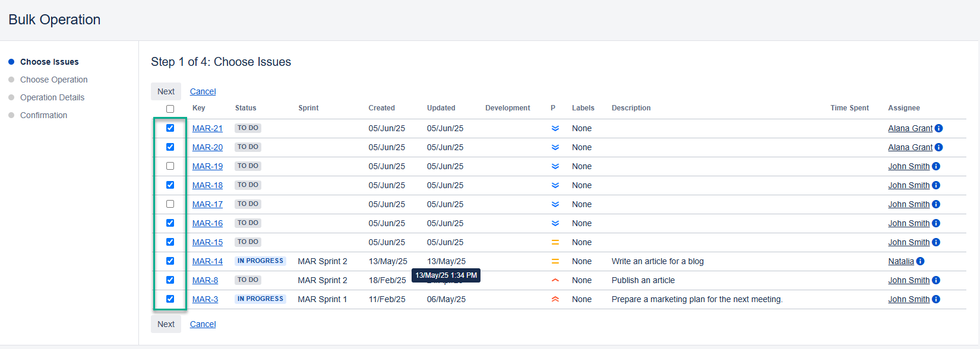Click the lowest priority icon for MAR-19
The image size is (980, 349).
tap(555, 166)
